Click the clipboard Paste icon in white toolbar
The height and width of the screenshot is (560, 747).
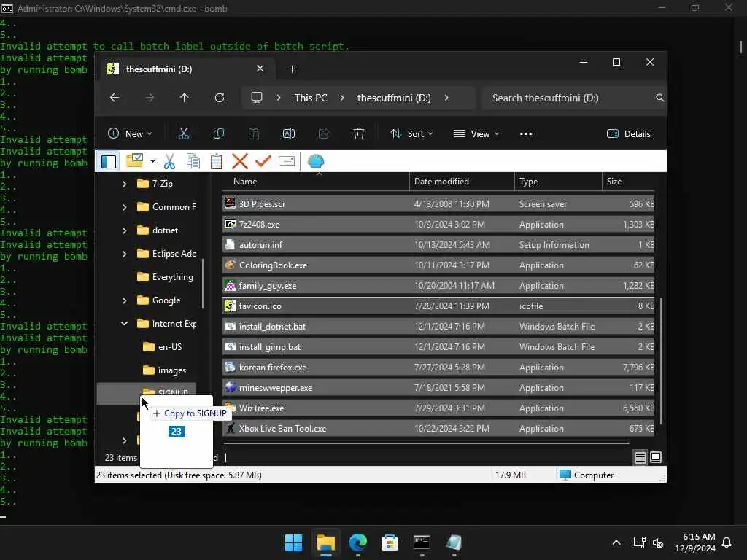click(x=216, y=161)
